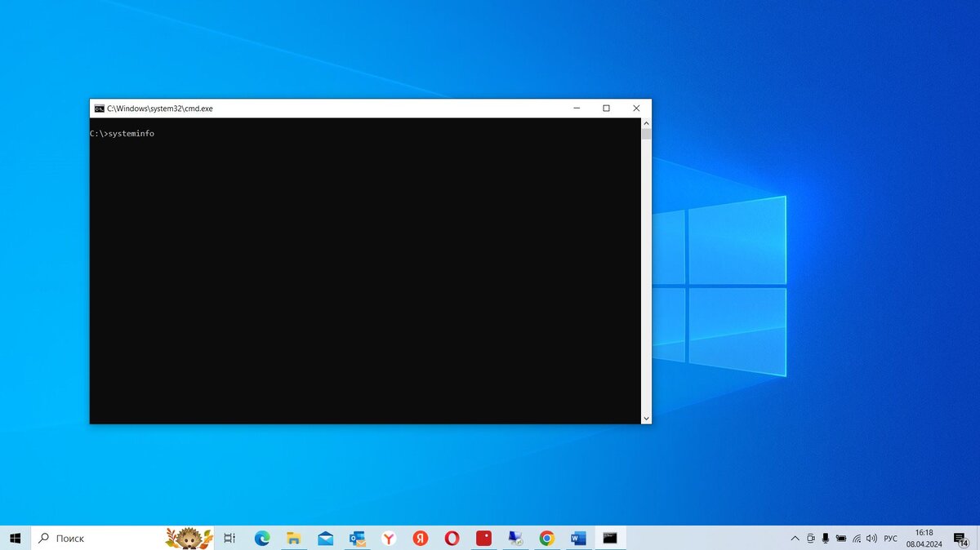Minimize the cmd.exe window
The height and width of the screenshot is (550, 980).
coord(577,109)
